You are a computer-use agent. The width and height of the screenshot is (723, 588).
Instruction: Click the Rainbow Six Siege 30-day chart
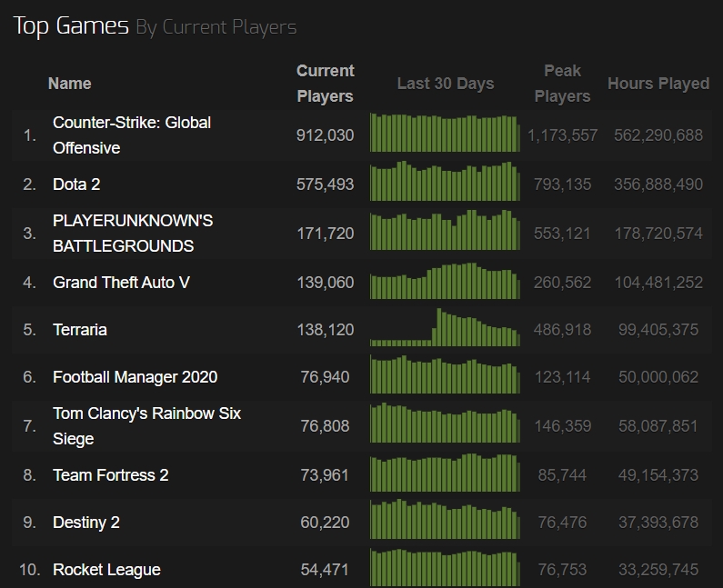(x=445, y=423)
